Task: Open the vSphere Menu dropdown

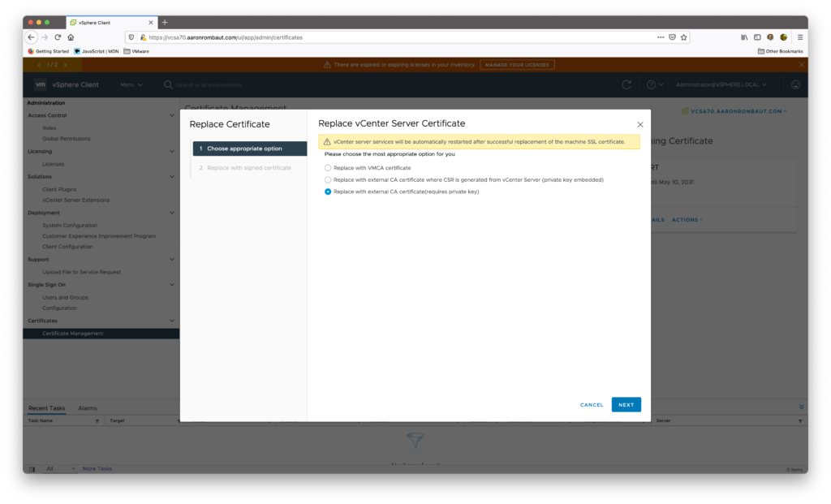Action: 131,84
